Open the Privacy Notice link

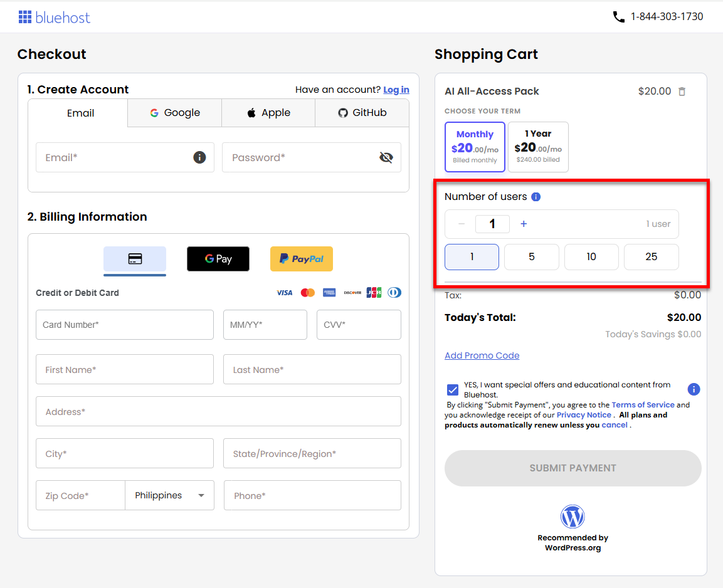(x=584, y=415)
